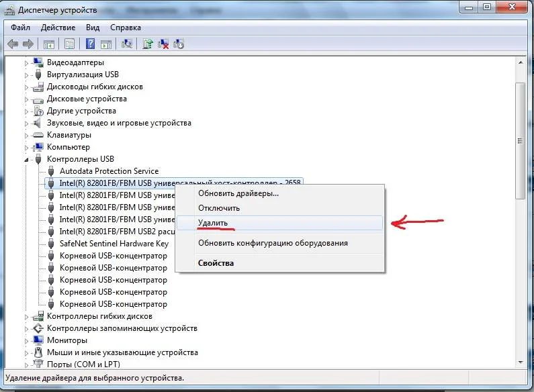Viewport: 534px width, 392px height.
Task: Expand the Звуковые, видео и игровые устройства node
Action: (x=26, y=124)
